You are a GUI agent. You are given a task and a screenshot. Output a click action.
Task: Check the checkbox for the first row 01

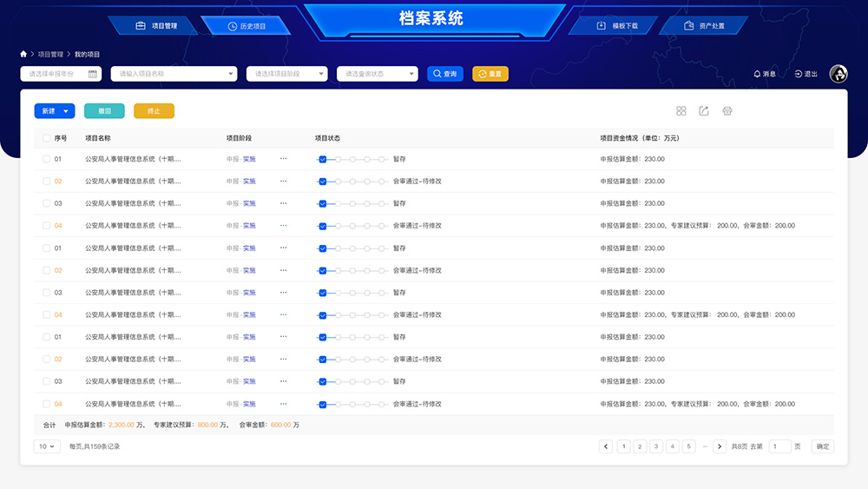[47, 159]
